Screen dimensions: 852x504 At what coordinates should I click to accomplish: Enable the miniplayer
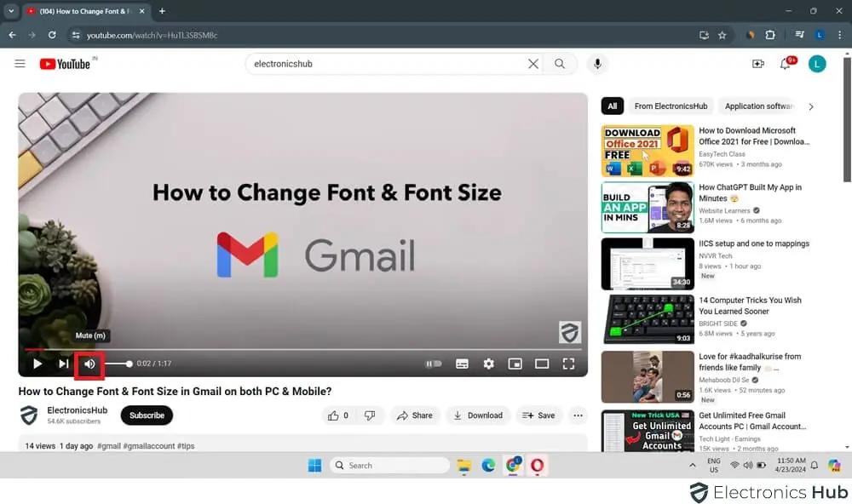tap(515, 364)
